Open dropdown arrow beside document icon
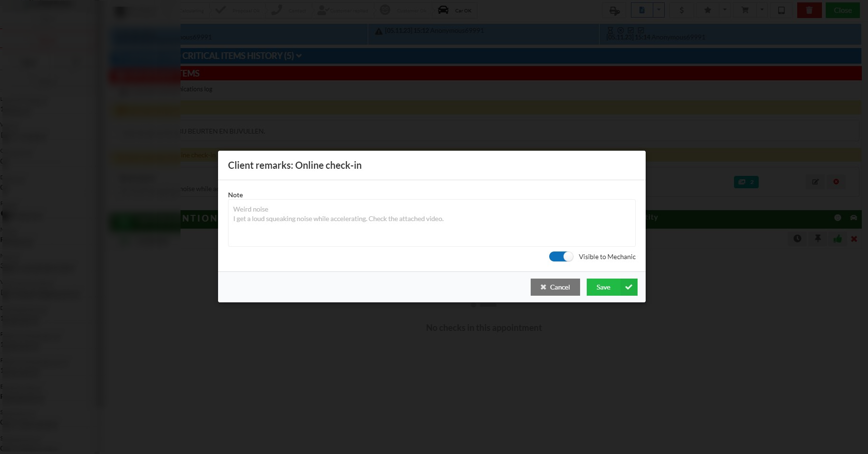 tap(658, 10)
